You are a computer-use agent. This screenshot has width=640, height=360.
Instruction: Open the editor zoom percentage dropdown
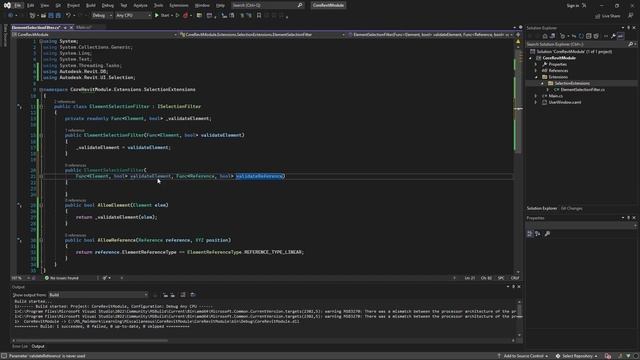click(x=19, y=278)
